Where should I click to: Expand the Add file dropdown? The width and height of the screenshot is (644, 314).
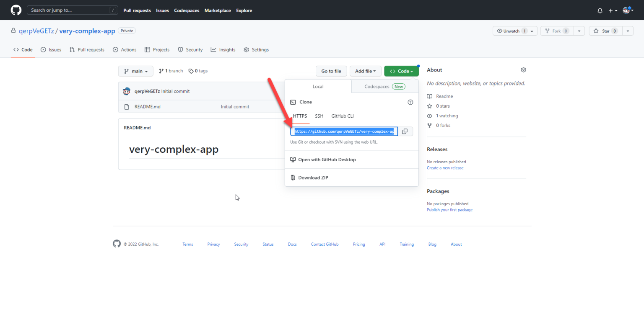366,71
